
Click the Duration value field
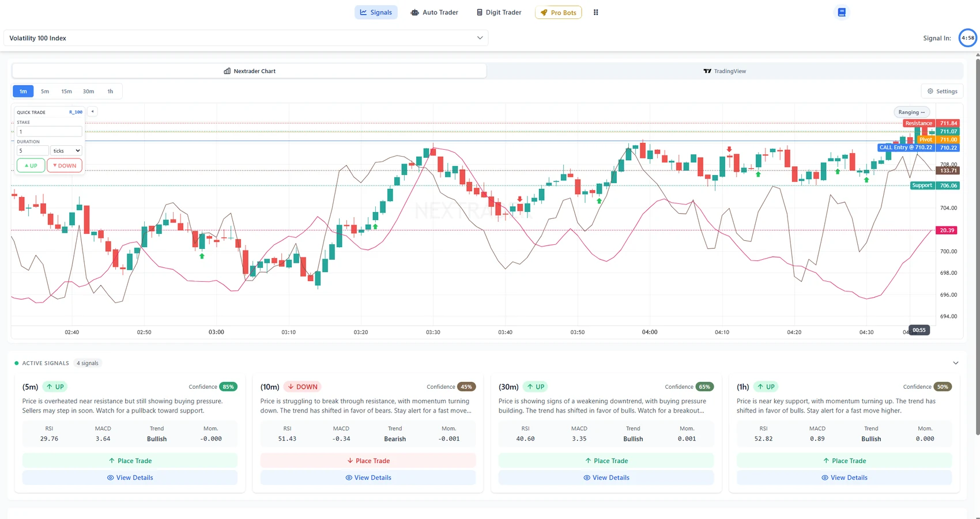(x=32, y=151)
